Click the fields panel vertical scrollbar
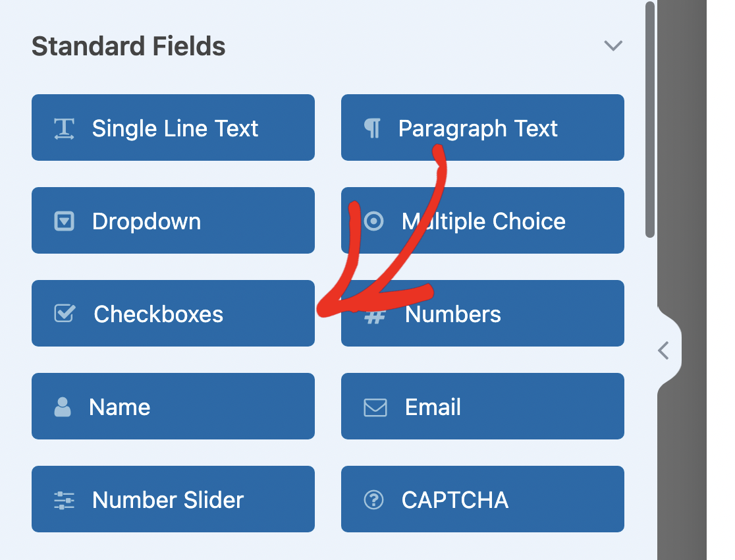 click(x=650, y=119)
